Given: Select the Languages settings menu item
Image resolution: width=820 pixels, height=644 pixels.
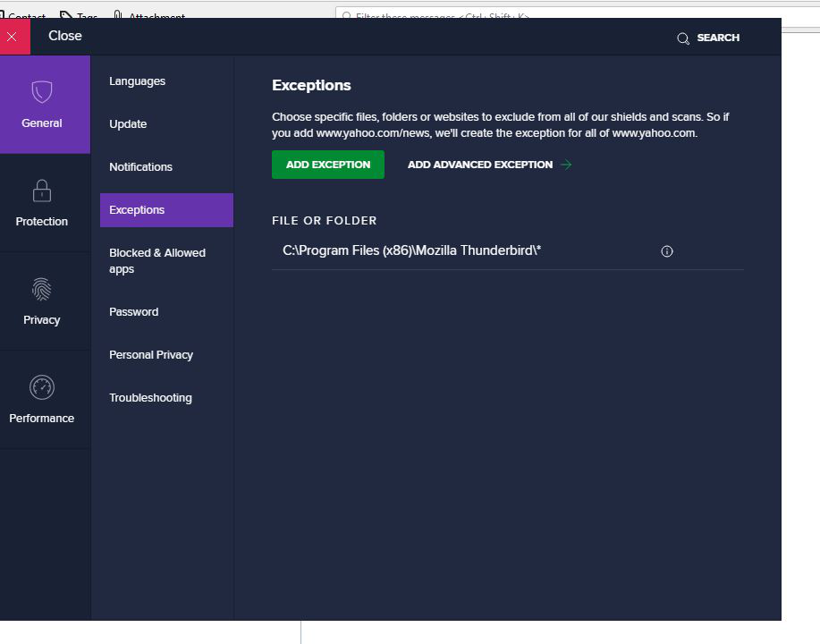Looking at the screenshot, I should [x=138, y=81].
